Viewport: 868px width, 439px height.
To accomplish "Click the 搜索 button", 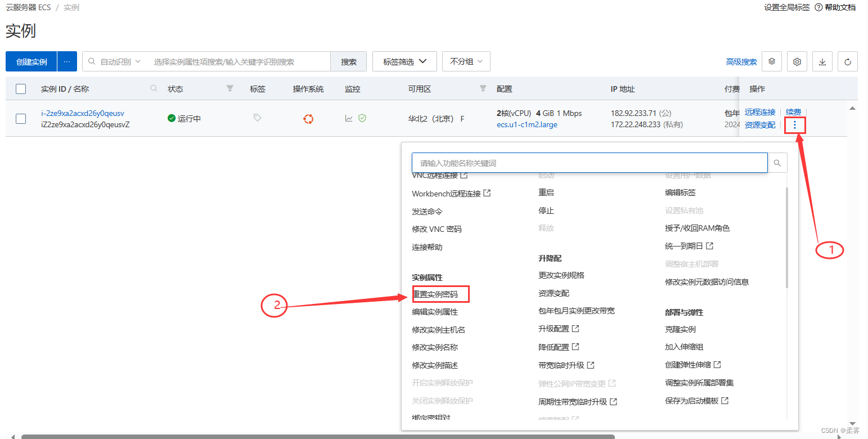I will point(349,62).
